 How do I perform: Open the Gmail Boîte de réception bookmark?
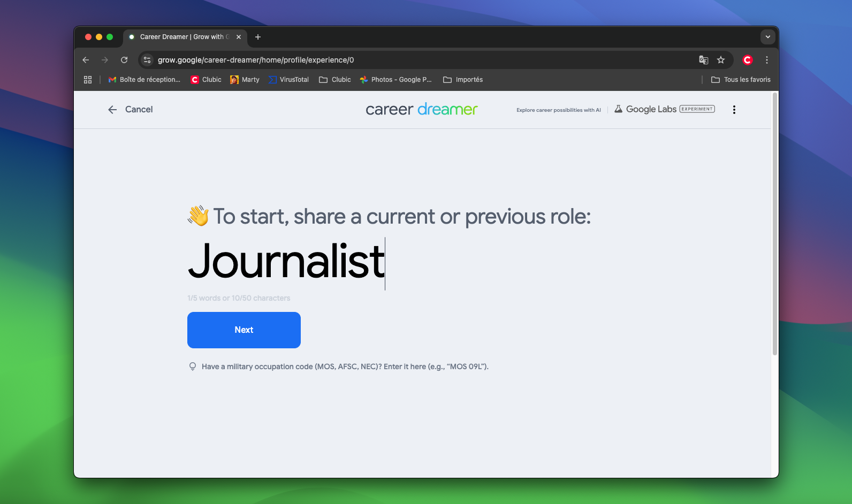coord(144,80)
